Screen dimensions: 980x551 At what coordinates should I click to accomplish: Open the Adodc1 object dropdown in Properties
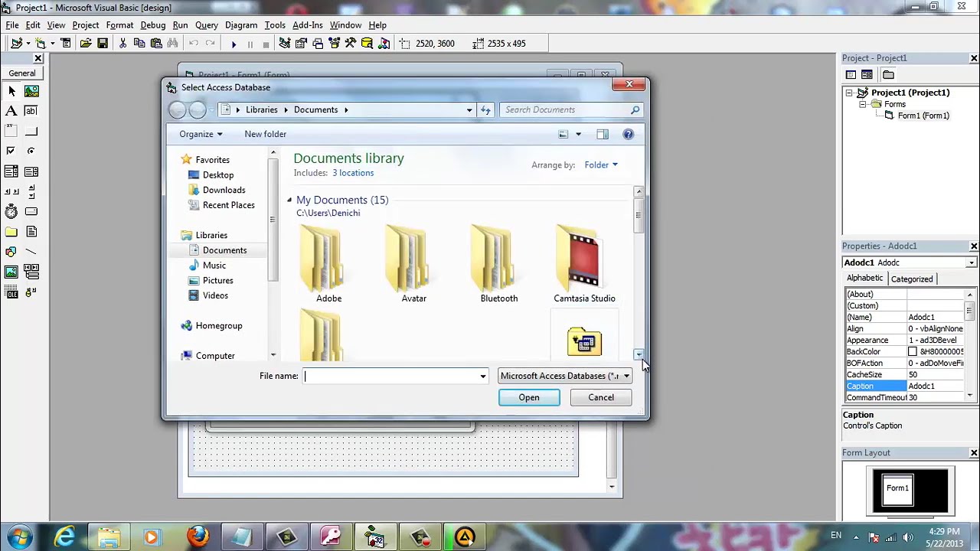[972, 262]
